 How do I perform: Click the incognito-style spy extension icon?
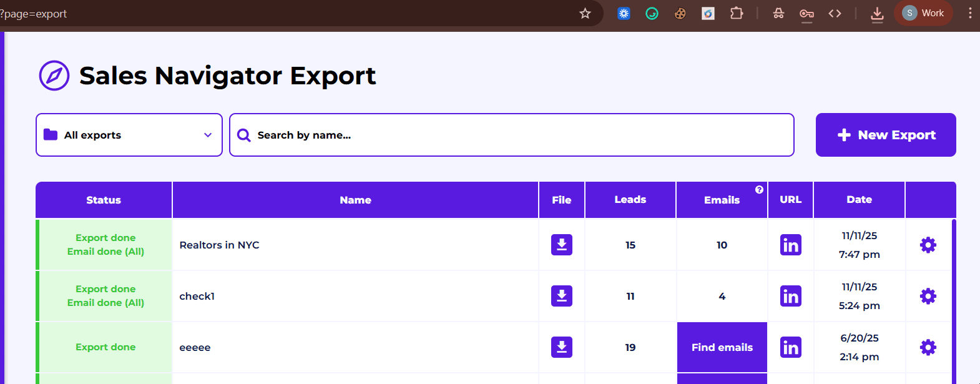click(778, 13)
